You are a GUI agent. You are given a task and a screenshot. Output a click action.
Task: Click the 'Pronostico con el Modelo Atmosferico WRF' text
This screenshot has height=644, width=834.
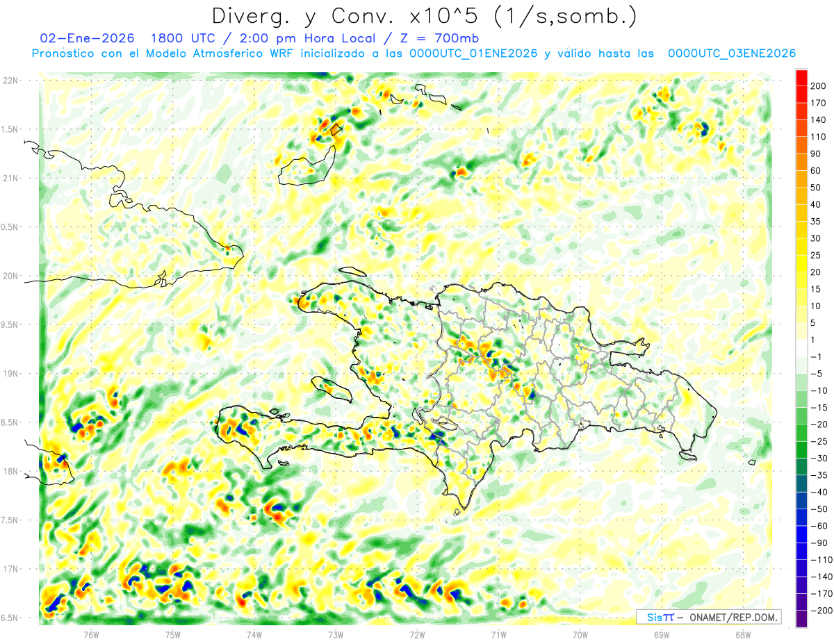pyautogui.click(x=163, y=53)
